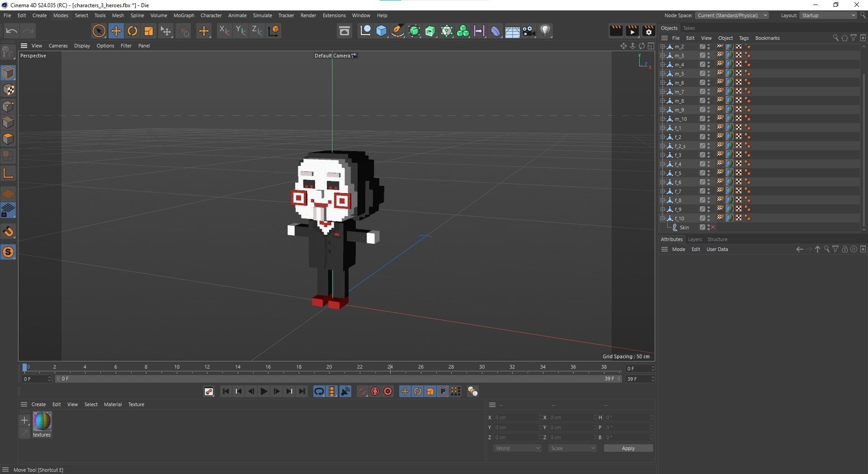Click the preview range slider bar
The height and width of the screenshot is (474, 868).
339,379
